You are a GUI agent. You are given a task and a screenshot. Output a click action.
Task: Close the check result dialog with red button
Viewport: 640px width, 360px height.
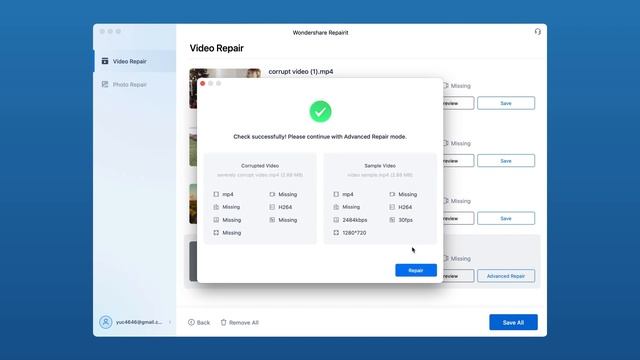[x=202, y=84]
